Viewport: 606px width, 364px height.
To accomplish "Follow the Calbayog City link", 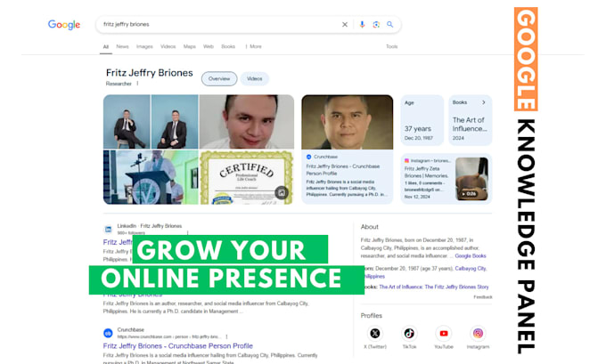I will click(471, 268).
